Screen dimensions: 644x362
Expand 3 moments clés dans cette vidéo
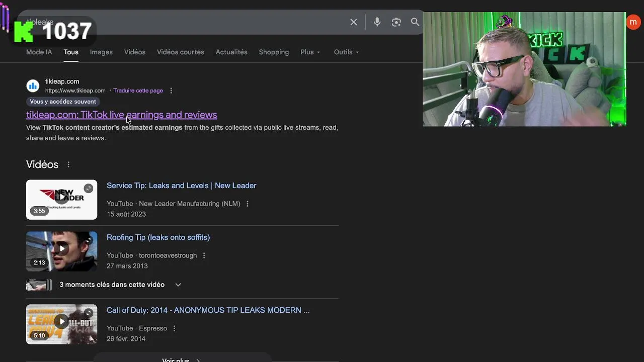coord(120,285)
